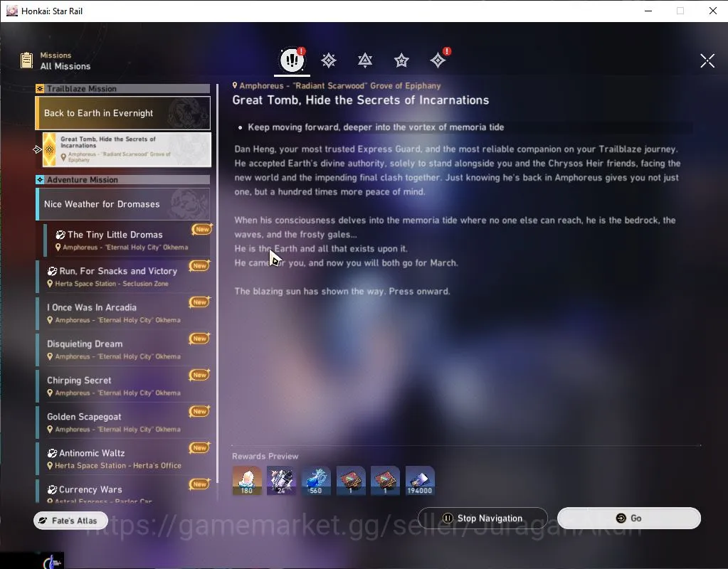
Task: Click the Go button
Action: 628,518
